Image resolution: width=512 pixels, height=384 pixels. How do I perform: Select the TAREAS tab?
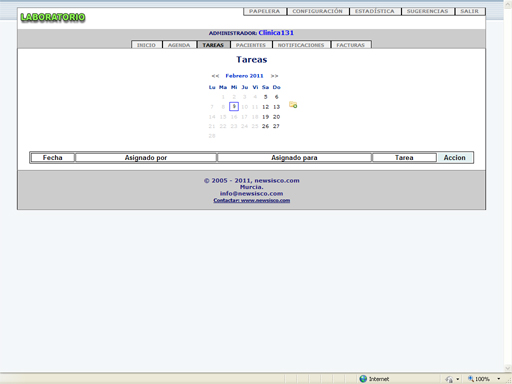(x=213, y=45)
